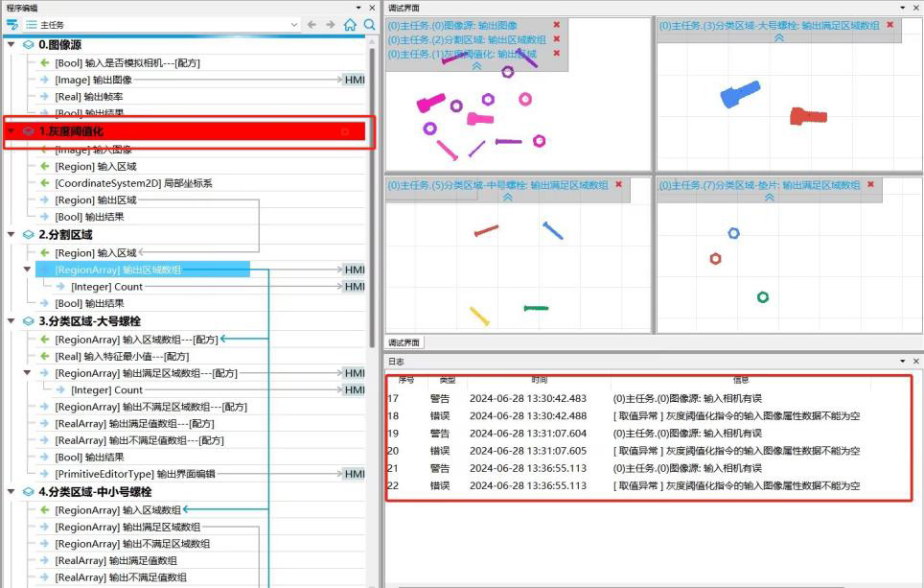Viewport: 924px width, 588px height.
Task: Open the 主任务 task dropdown
Action: point(294,25)
